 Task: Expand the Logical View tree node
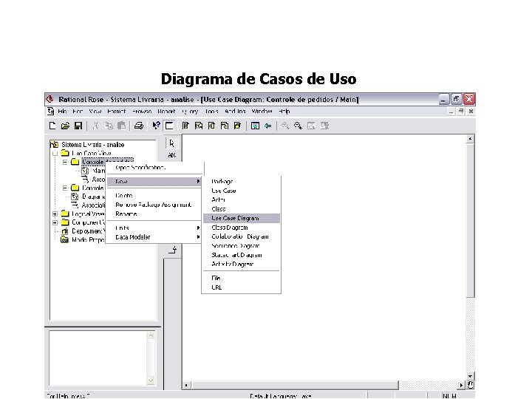click(x=55, y=214)
